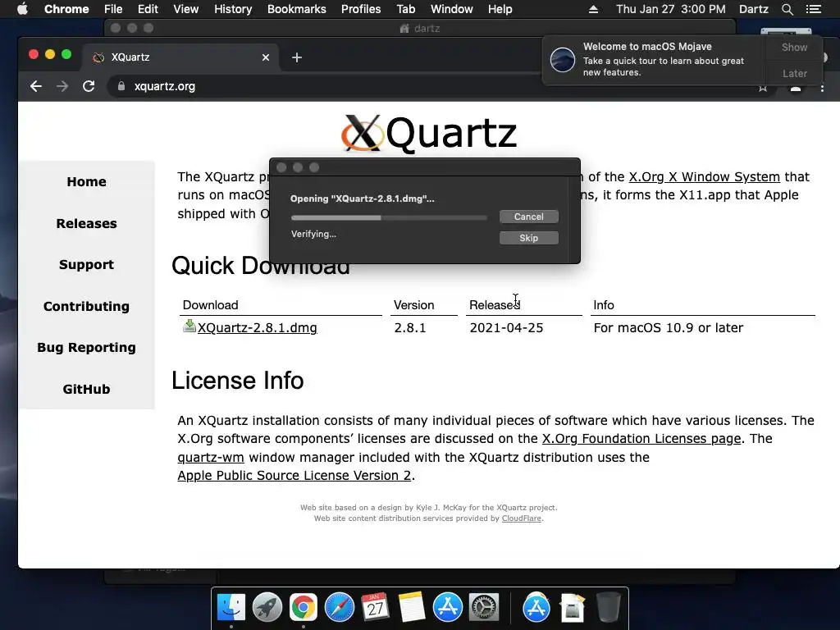
Task: Click the XQuartz logo image
Action: [x=429, y=132]
